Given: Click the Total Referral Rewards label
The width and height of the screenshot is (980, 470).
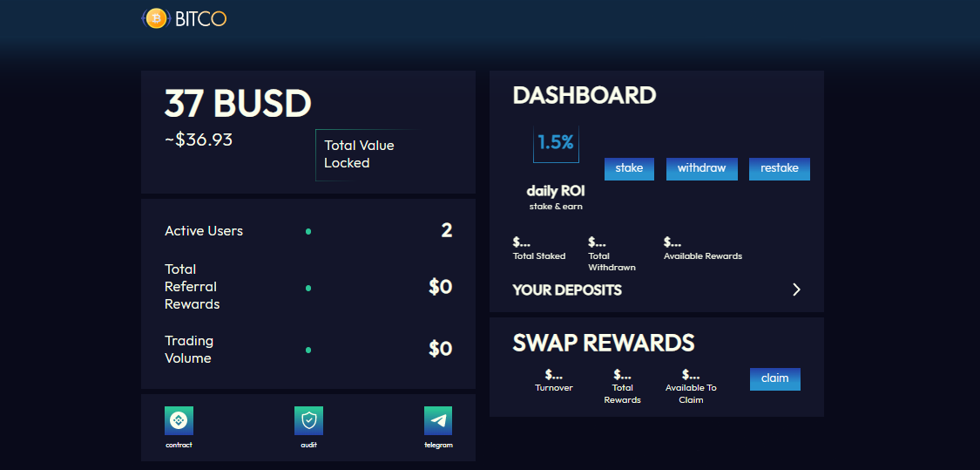Looking at the screenshot, I should [192, 287].
